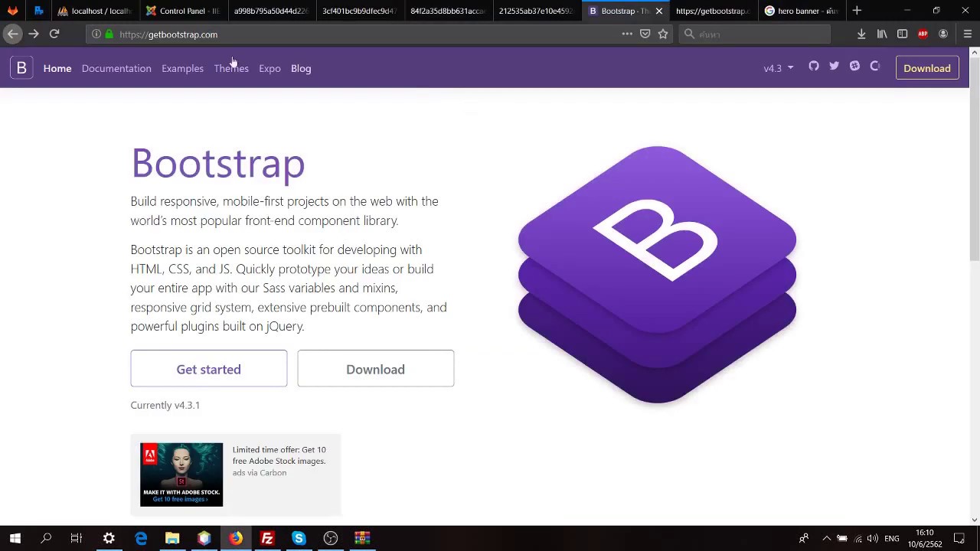The width and height of the screenshot is (980, 551).
Task: Open Bootstrap Twitter icon link
Action: click(x=834, y=66)
